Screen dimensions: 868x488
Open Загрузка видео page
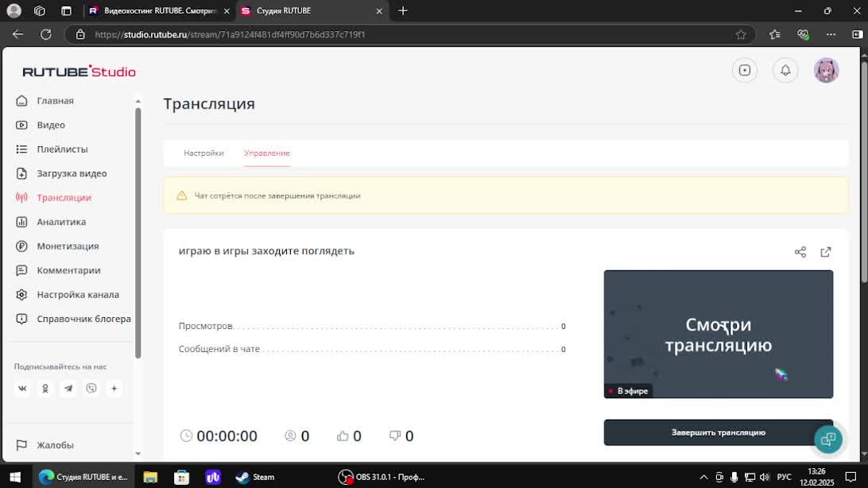(72, 174)
